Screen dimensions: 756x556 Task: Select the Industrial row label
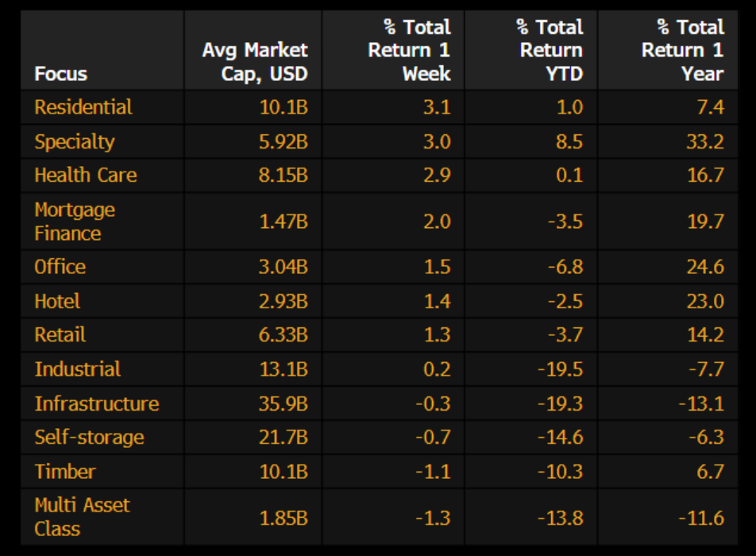(x=78, y=369)
